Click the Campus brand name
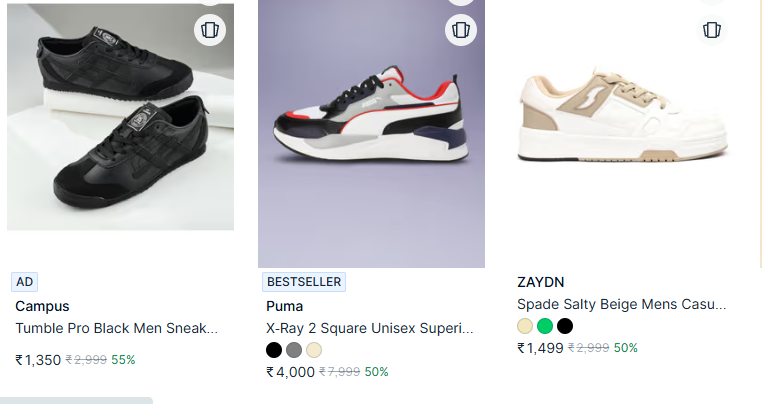Image resolution: width=762 pixels, height=404 pixels. tap(42, 306)
